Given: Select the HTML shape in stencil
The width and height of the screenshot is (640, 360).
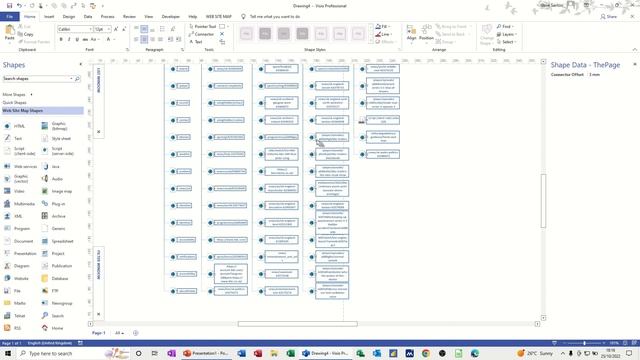Looking at the screenshot, I should tap(15, 126).
